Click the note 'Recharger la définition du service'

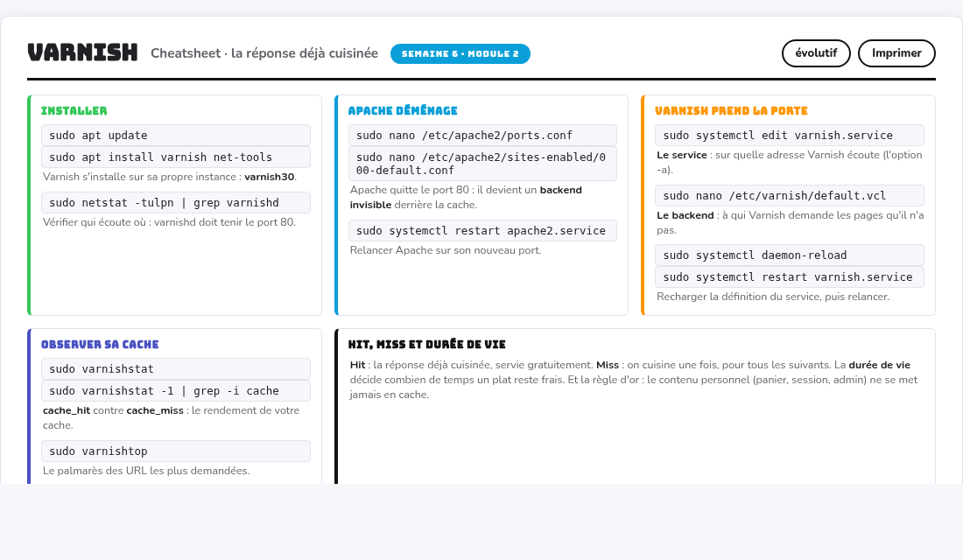(773, 297)
